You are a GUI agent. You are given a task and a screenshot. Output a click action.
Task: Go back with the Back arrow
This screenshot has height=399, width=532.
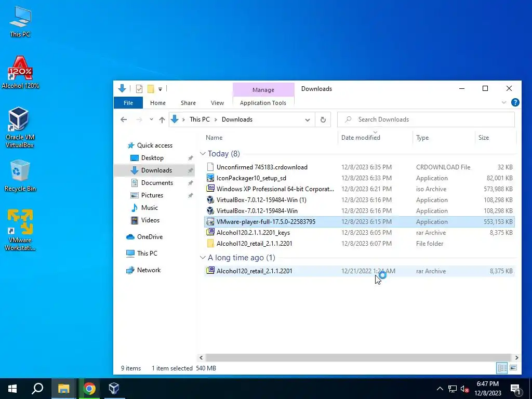click(x=124, y=119)
